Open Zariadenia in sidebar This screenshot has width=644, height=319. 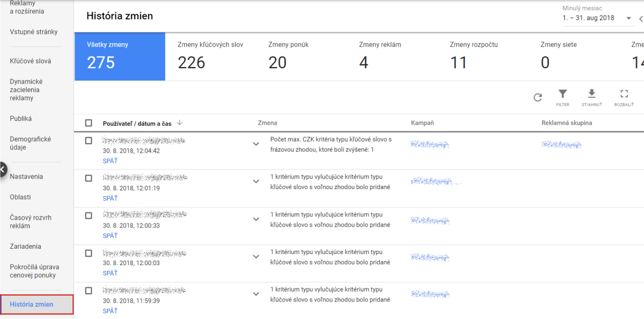[25, 247]
